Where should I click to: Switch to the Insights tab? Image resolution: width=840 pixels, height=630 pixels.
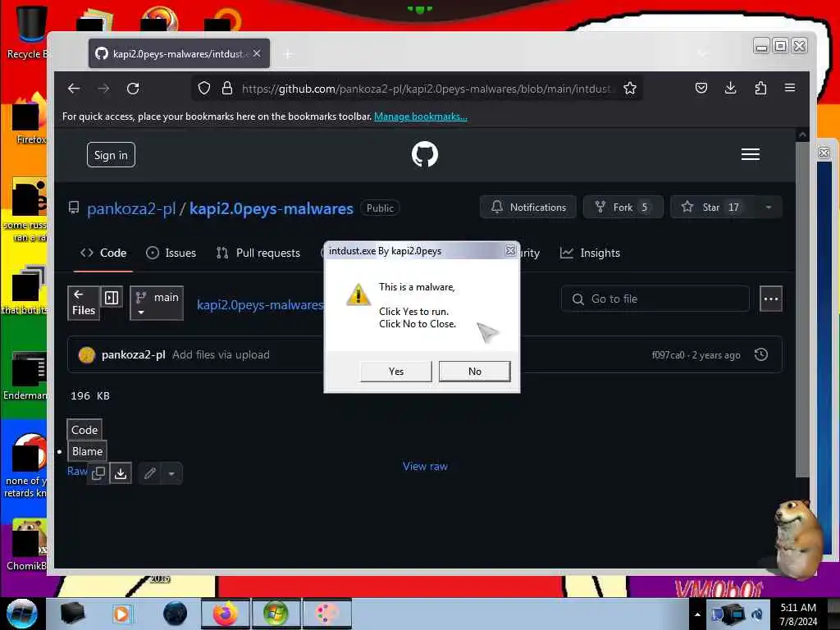click(590, 253)
